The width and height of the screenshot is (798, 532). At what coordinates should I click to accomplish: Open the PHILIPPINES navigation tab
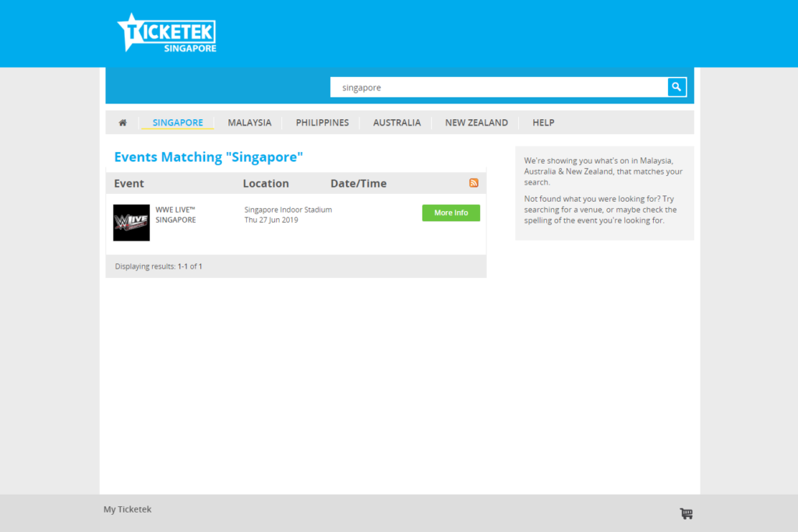click(322, 122)
